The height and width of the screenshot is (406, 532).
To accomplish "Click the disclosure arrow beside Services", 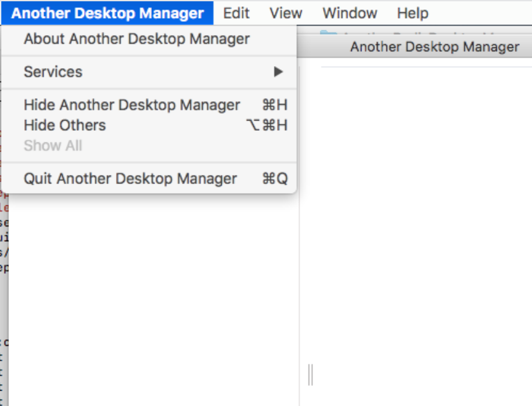I will point(278,72).
